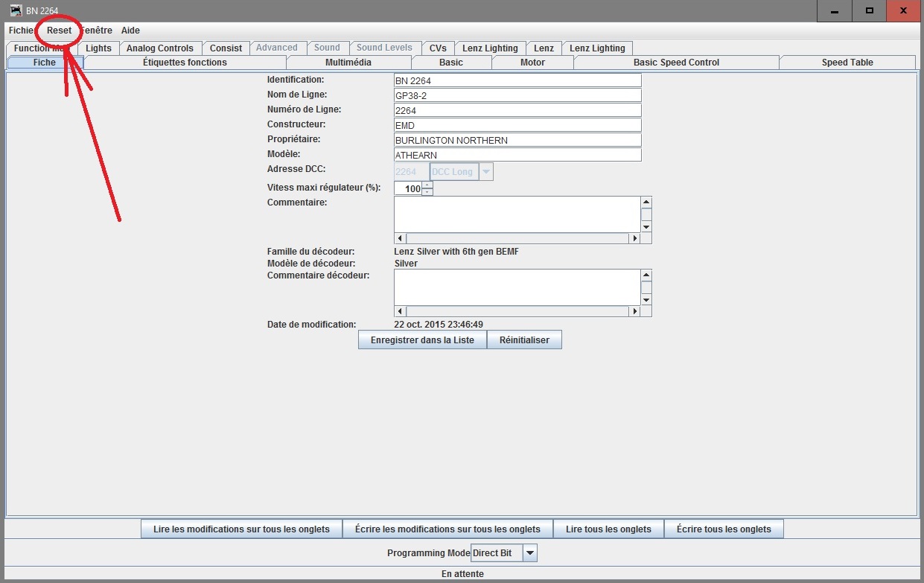Click the Réinitialiser button
This screenshot has width=924, height=583.
click(x=524, y=340)
